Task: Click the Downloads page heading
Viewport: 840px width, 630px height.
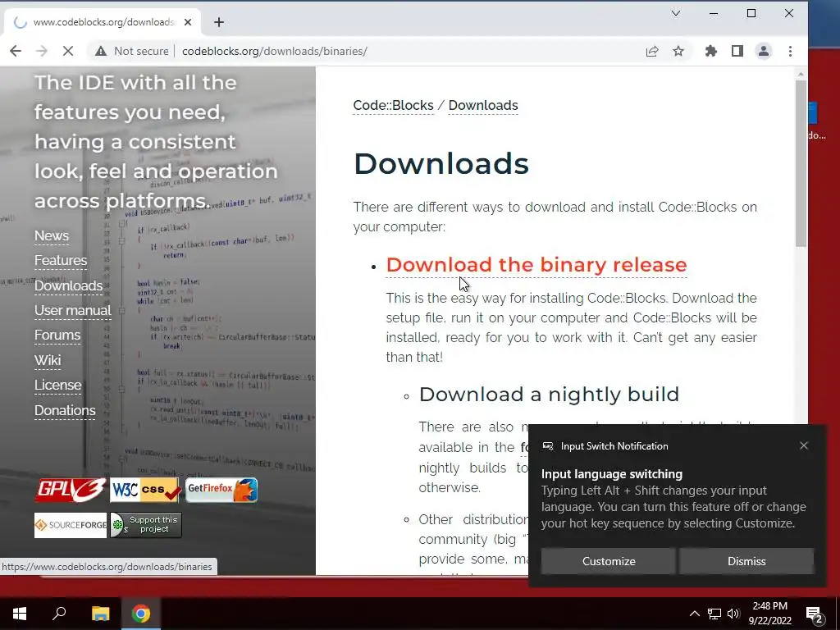Action: (x=441, y=163)
